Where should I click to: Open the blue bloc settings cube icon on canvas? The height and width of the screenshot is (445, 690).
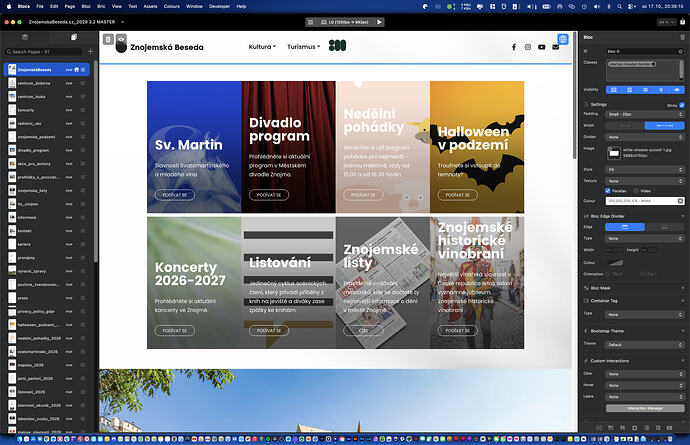pyautogui.click(x=562, y=39)
